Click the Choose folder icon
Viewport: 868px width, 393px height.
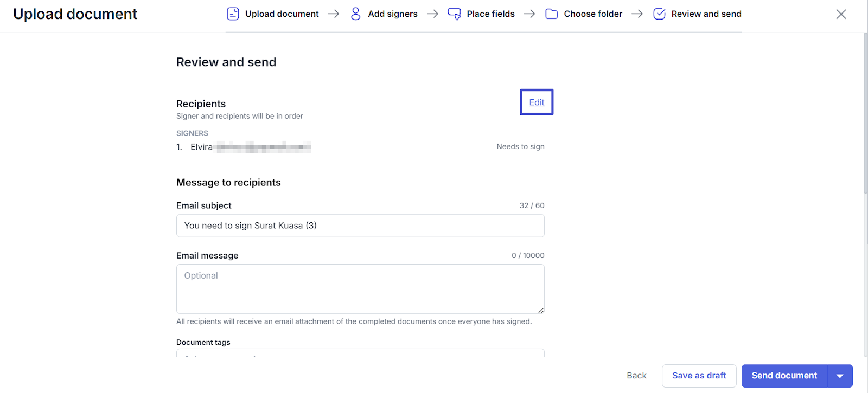551,14
